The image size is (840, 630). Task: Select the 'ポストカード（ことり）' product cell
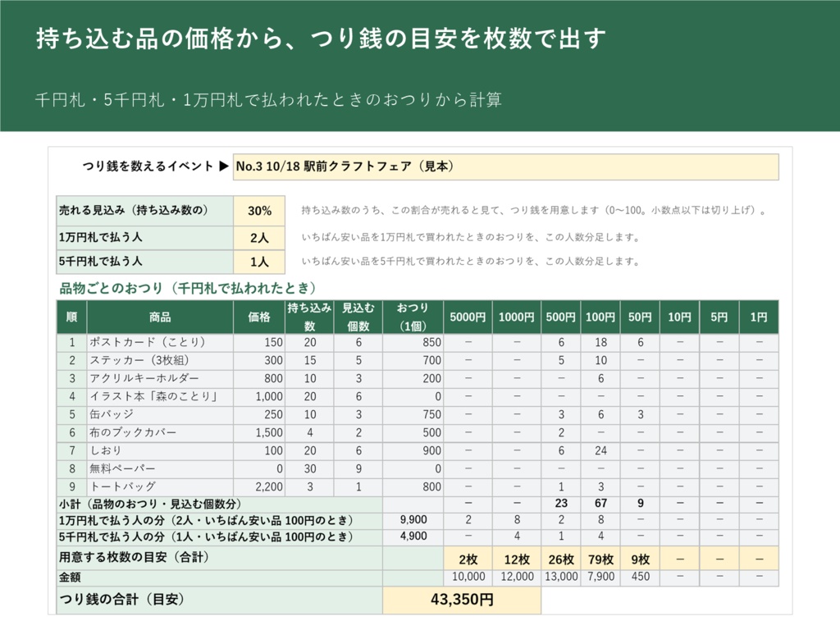click(x=160, y=342)
